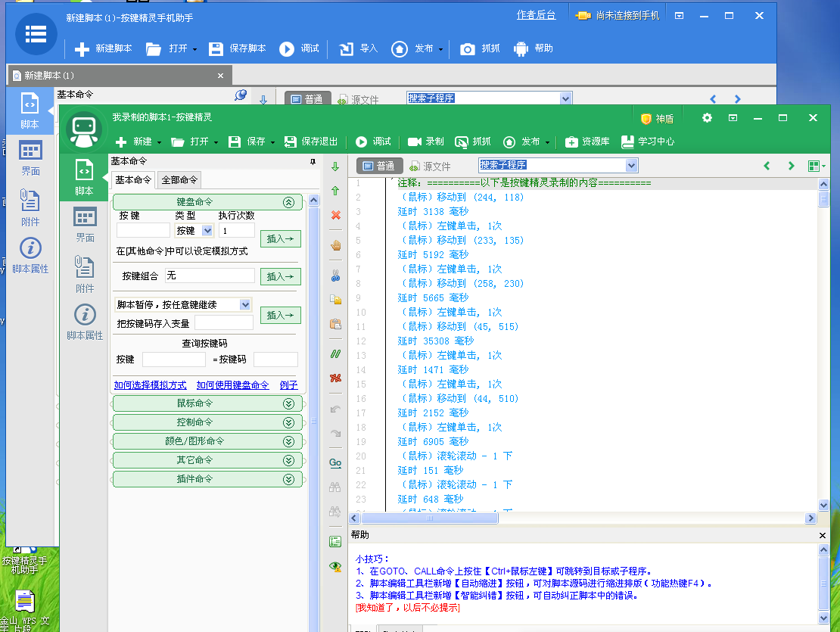840x632 pixels.
Task: Open 搜索子程序 dropdown in green window
Action: pos(632,165)
